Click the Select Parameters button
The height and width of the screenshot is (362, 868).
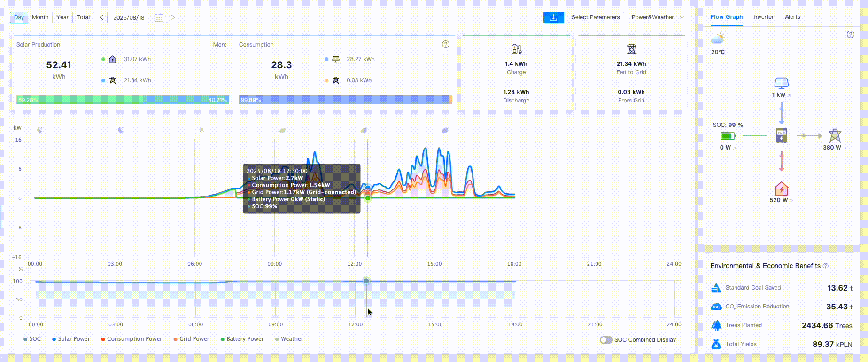pos(595,17)
